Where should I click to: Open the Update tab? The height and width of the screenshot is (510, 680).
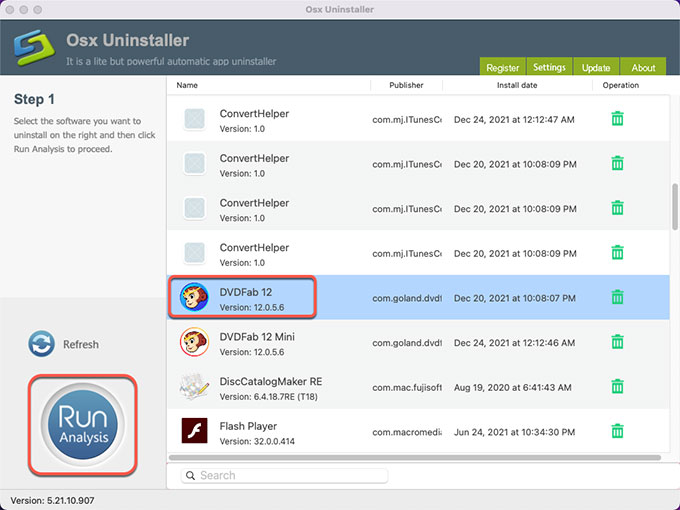(x=596, y=67)
